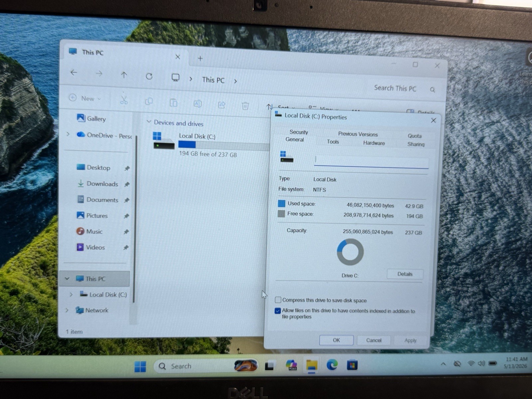Collapse This PC tree node chevron
The width and height of the screenshot is (532, 399).
[x=67, y=278]
